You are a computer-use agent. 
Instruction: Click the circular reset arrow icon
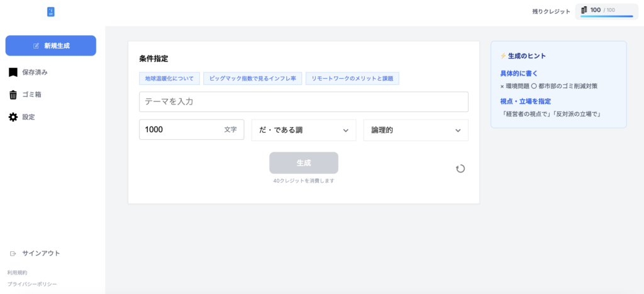(x=460, y=168)
